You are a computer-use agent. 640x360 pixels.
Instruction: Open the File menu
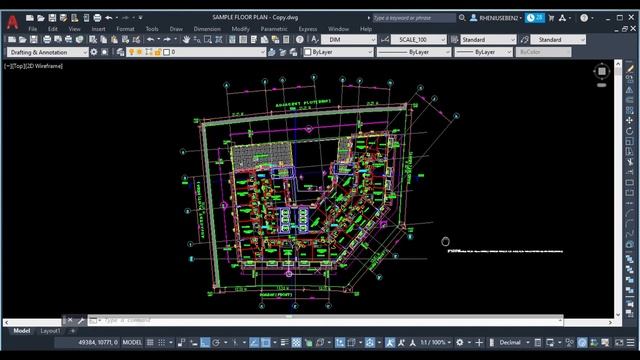pos(33,29)
